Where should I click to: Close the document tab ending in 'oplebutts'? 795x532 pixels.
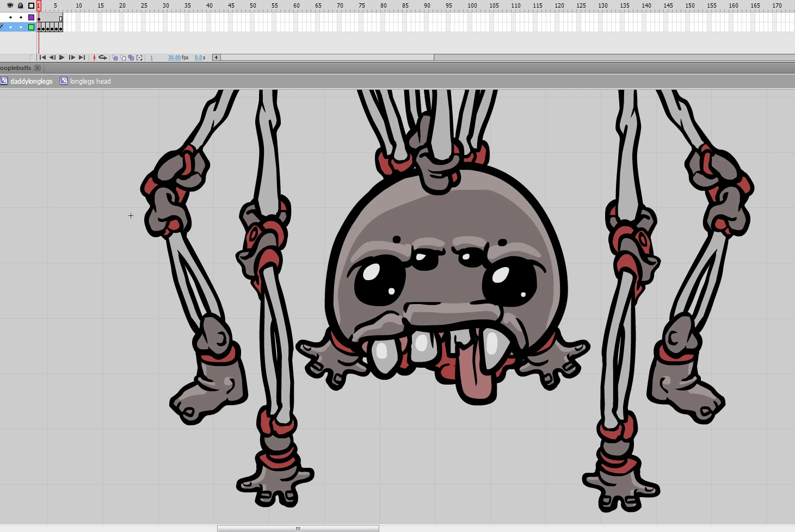[38, 68]
